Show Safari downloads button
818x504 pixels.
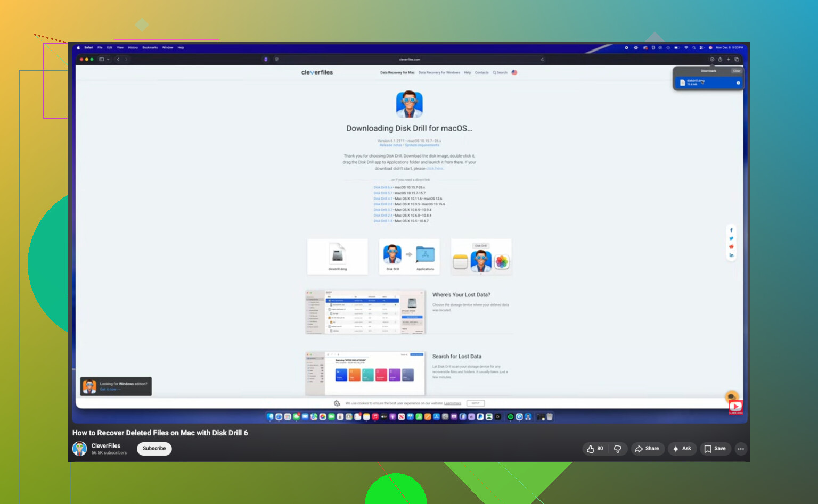pyautogui.click(x=712, y=59)
